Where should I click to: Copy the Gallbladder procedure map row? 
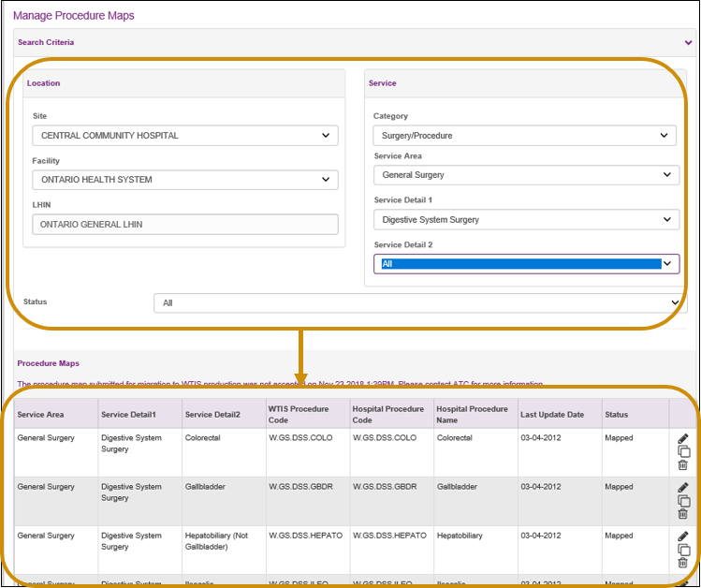(683, 501)
